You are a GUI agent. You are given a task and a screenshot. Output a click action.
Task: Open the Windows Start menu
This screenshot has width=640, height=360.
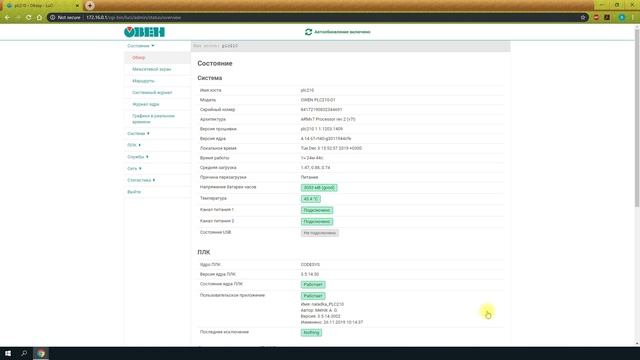[8, 353]
